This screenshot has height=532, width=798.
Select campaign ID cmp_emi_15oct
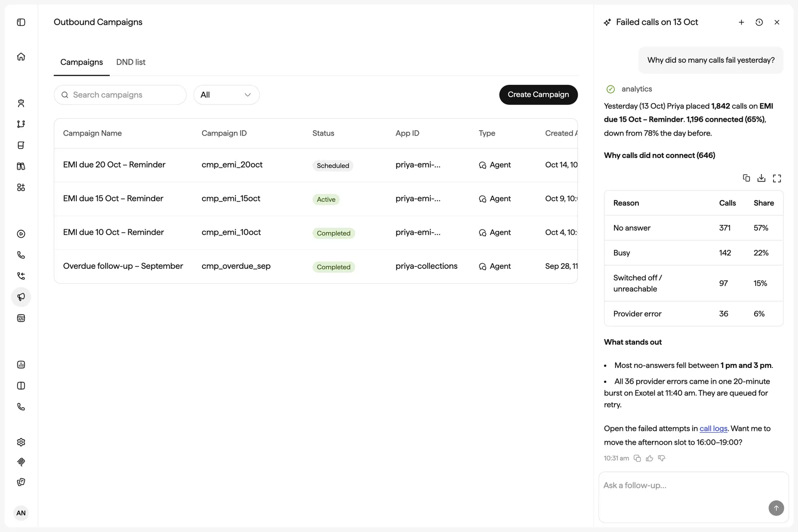[x=231, y=198]
